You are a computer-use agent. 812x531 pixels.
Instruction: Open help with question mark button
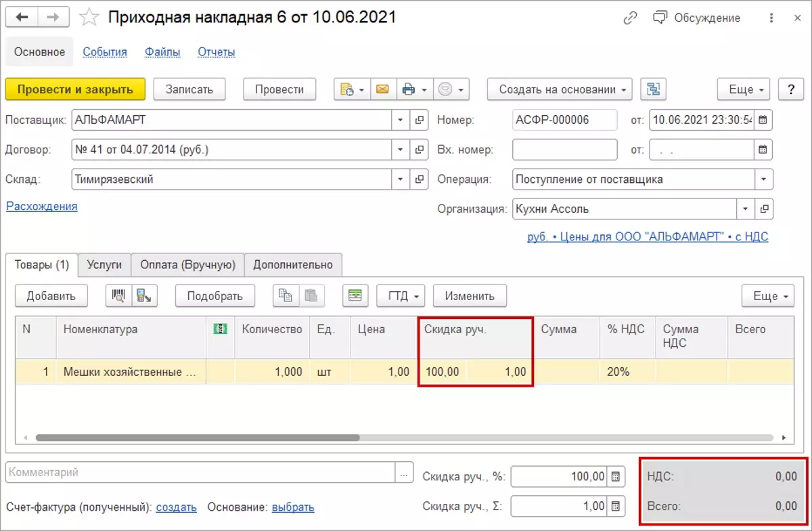pos(790,89)
